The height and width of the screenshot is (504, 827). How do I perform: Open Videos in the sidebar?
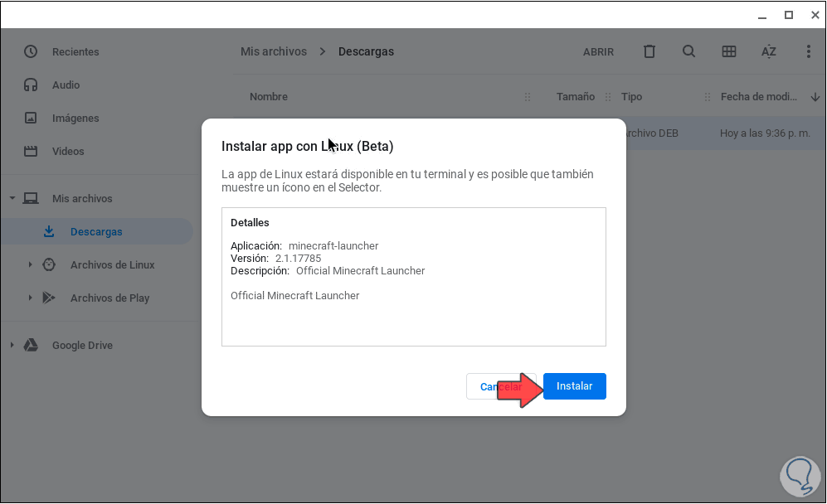point(68,152)
